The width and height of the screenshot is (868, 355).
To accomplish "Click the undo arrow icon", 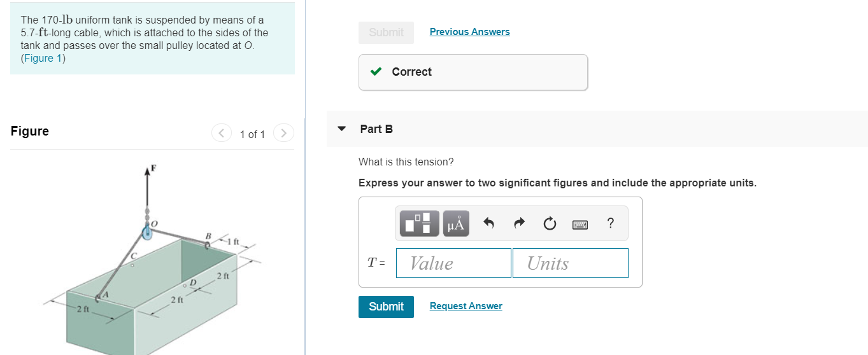I will click(x=489, y=223).
